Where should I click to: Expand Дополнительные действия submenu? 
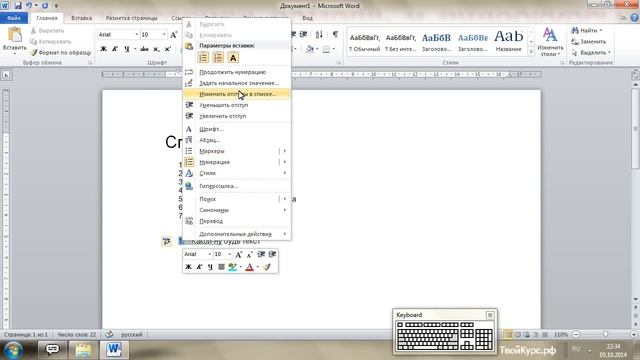[x=237, y=234]
